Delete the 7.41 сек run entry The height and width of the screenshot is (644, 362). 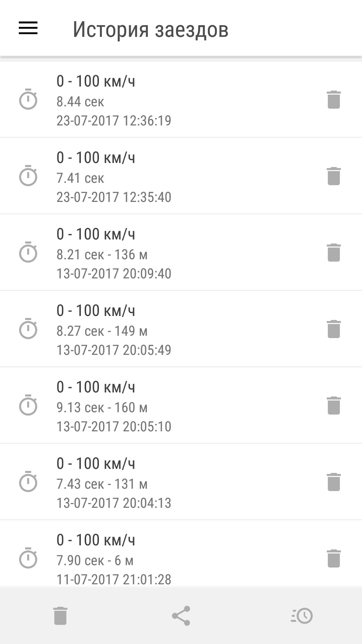point(334,176)
